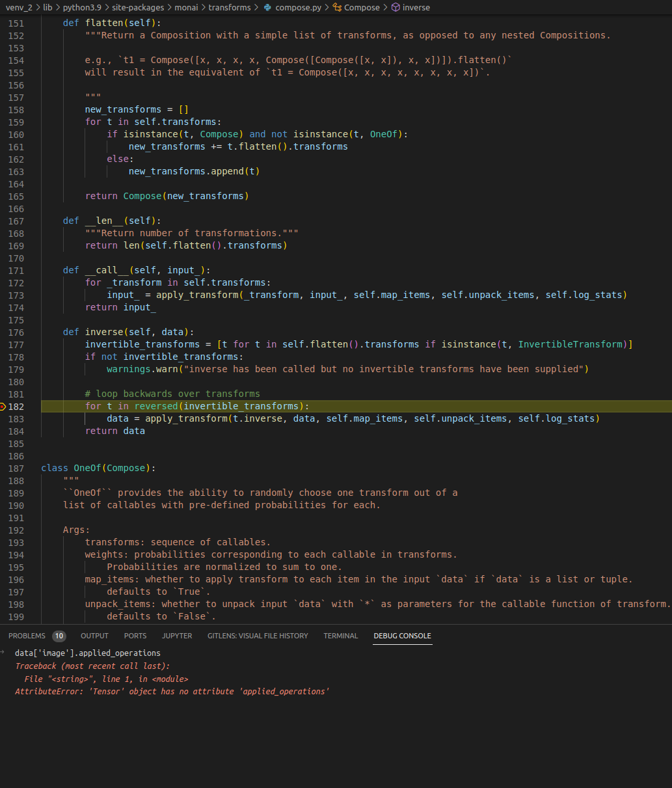This screenshot has height=788, width=672.
Task: Switch to the OUTPUT panel tab
Action: (x=94, y=636)
